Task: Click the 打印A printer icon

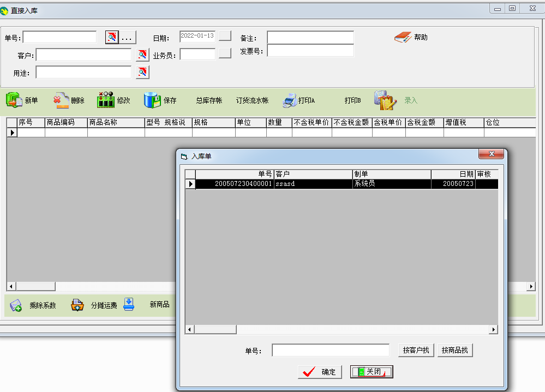Action: point(290,100)
